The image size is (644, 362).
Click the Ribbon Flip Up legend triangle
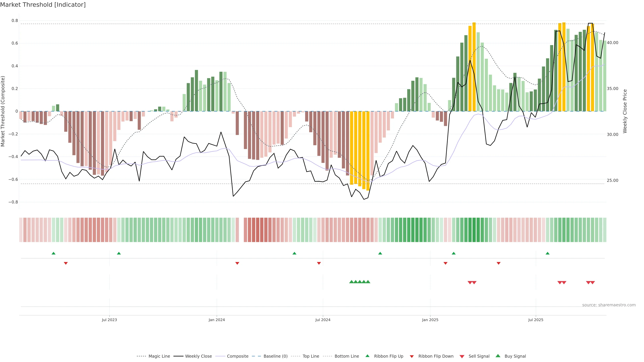[x=367, y=356]
